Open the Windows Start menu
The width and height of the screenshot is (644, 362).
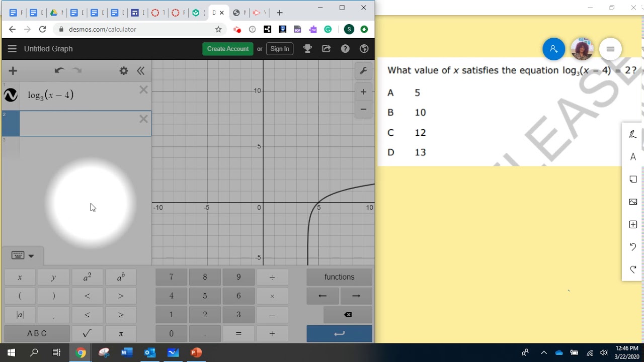(x=11, y=352)
